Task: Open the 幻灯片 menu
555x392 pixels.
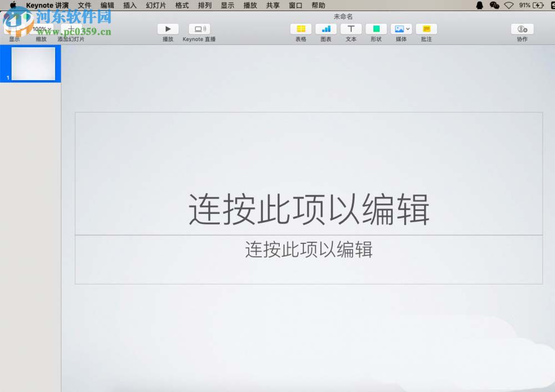Action: pos(156,6)
